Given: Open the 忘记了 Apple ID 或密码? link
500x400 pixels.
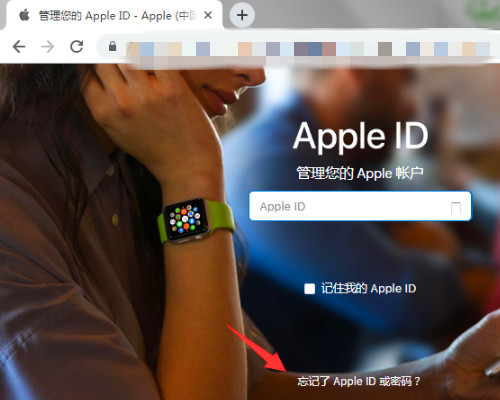Looking at the screenshot, I should point(359,381).
